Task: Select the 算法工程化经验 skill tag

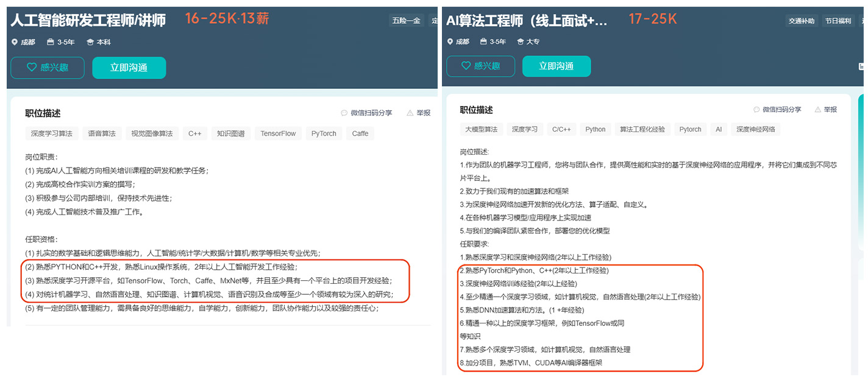Action: click(642, 129)
